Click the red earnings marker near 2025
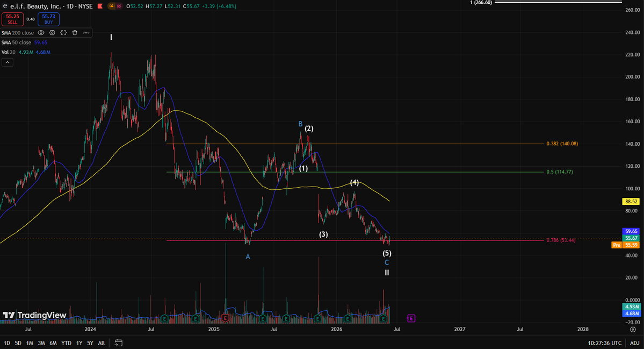The height and width of the screenshot is (349, 644). 225,318
